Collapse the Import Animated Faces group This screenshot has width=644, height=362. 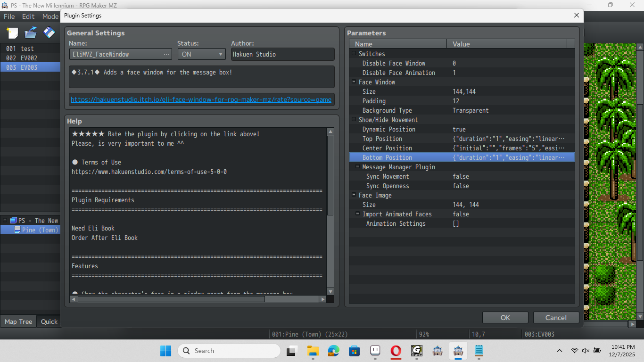point(357,214)
